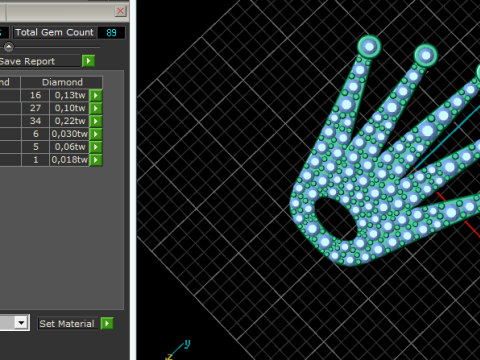The height and width of the screenshot is (360, 480).
Task: Click the 0,22tw weight cell
Action: pos(70,121)
